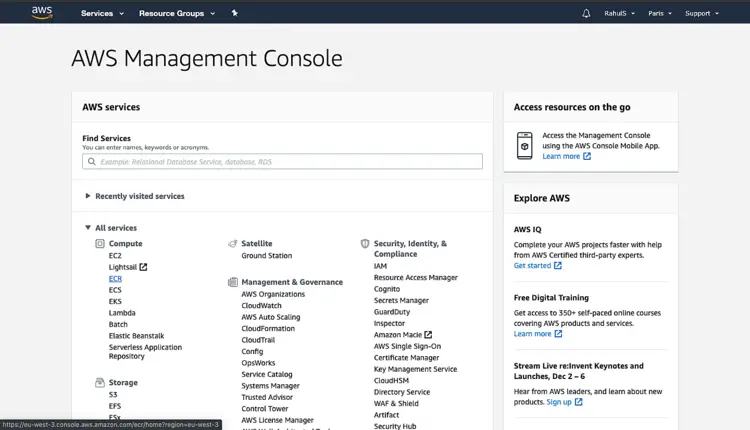The image size is (750, 430).
Task: Open the Lightsail service
Action: [x=122, y=267]
